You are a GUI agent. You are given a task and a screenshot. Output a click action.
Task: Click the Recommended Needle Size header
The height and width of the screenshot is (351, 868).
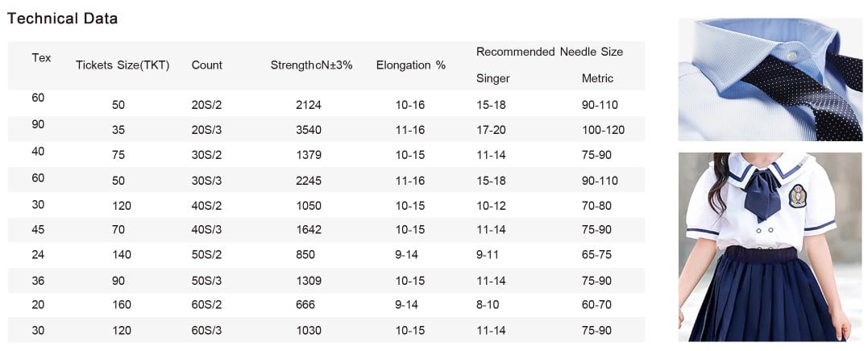(x=550, y=52)
